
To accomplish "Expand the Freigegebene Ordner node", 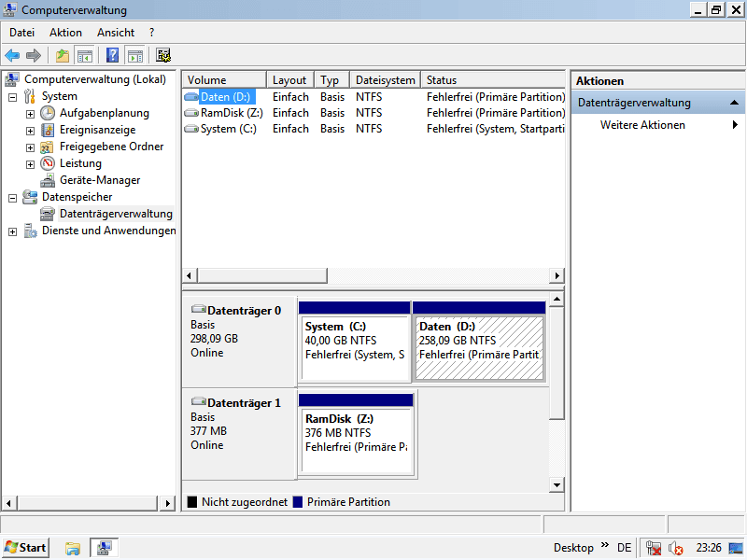I will [30, 148].
